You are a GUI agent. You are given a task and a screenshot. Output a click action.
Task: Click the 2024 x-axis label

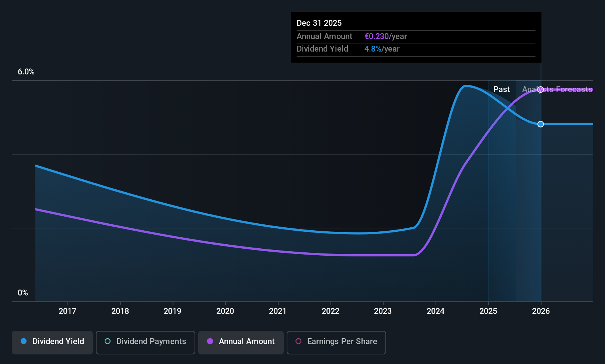coord(436,311)
